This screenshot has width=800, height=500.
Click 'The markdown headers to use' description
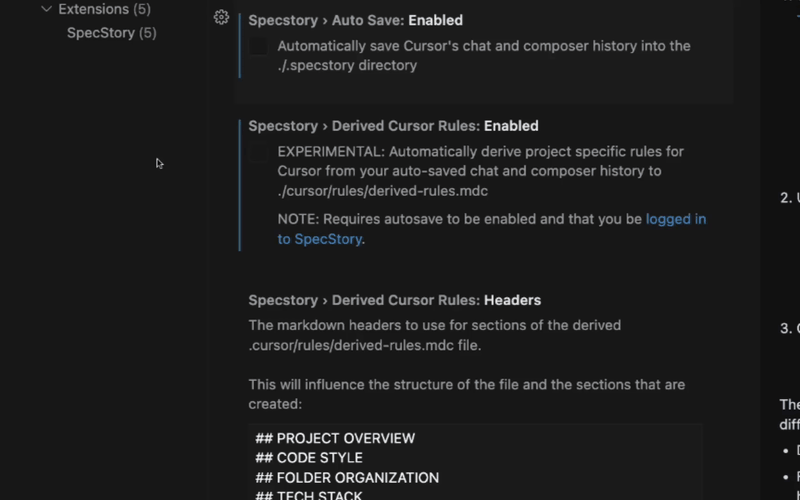click(x=435, y=335)
